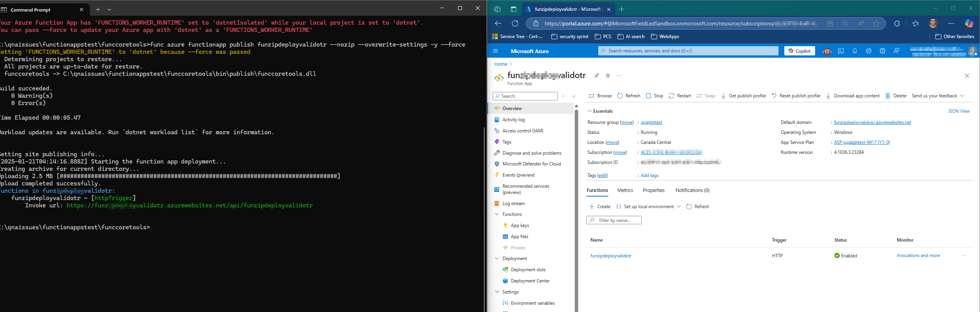Select the Functions tab
980x312 pixels.
(597, 190)
